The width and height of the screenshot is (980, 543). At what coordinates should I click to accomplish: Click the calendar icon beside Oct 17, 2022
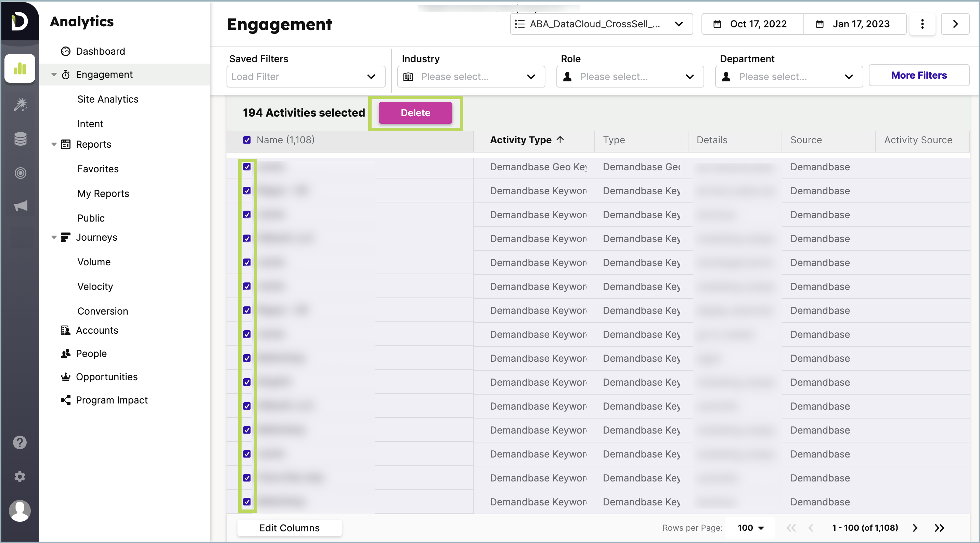(x=717, y=24)
